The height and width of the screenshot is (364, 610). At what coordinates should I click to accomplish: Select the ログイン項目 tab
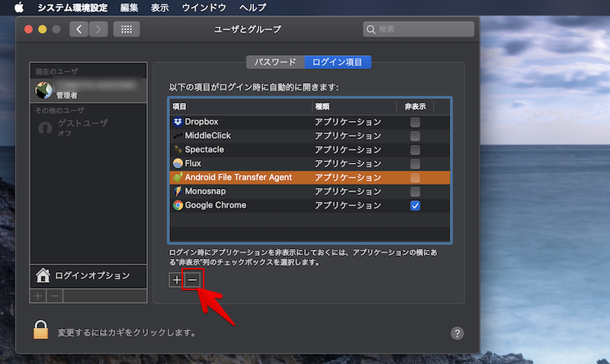pyautogui.click(x=337, y=62)
